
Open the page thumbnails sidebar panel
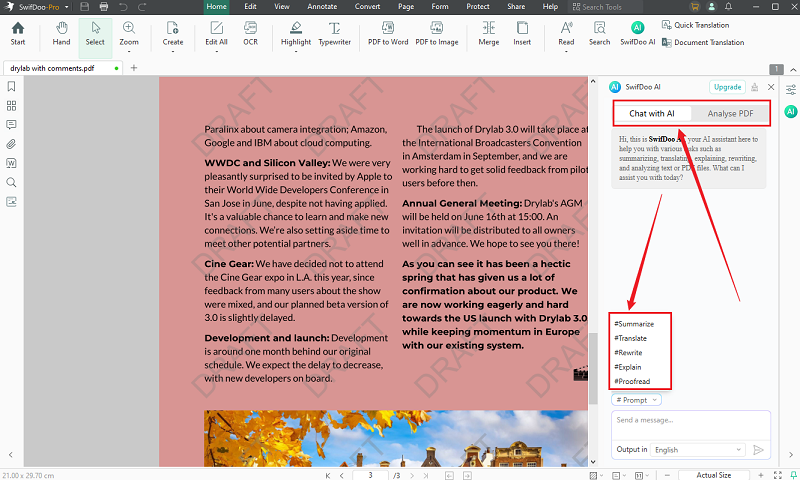[x=11, y=106]
